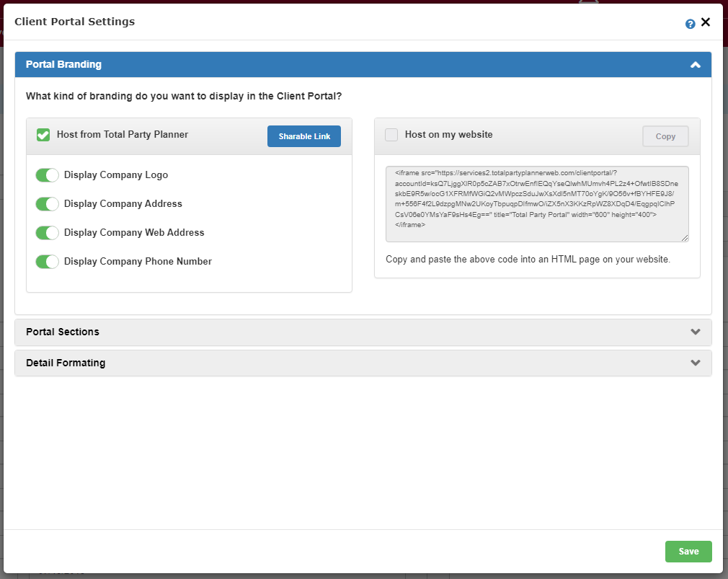Click the Sharable Link button
728x579 pixels.
pos(304,136)
